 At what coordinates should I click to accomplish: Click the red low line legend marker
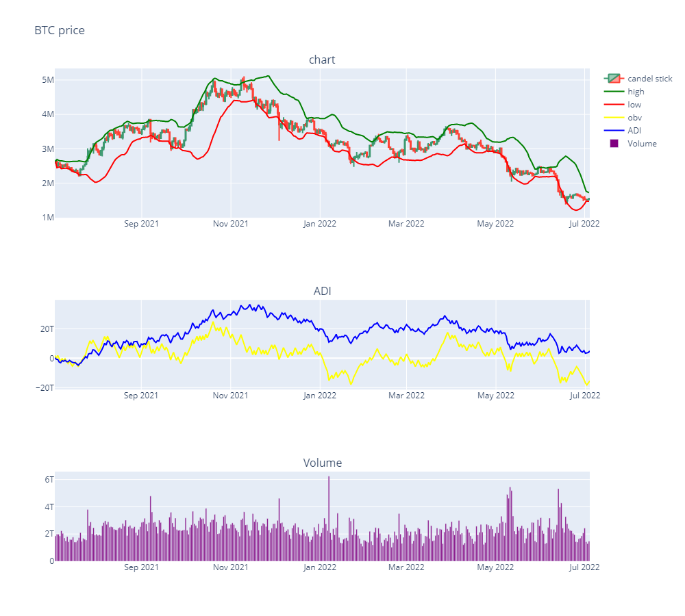[614, 105]
